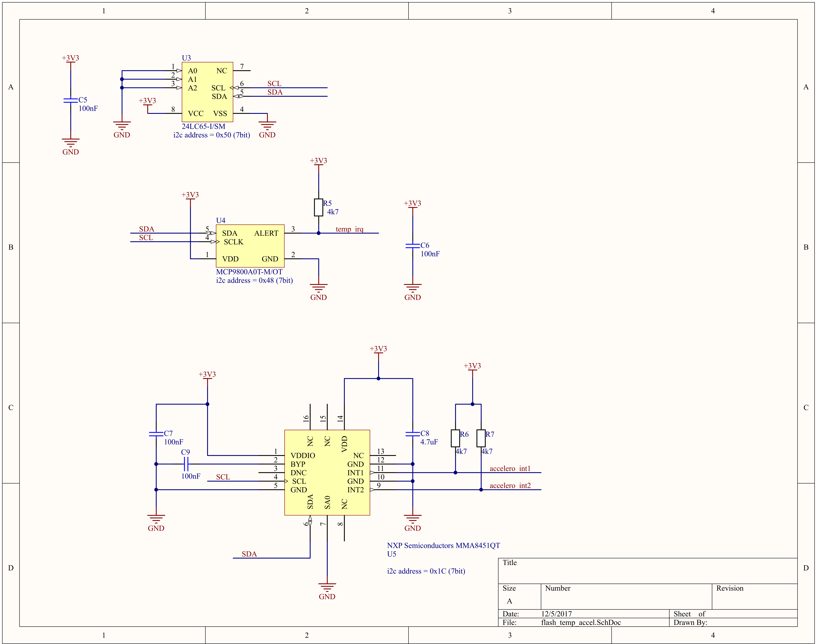Click the 'Title' field label in title block

pyautogui.click(x=510, y=563)
